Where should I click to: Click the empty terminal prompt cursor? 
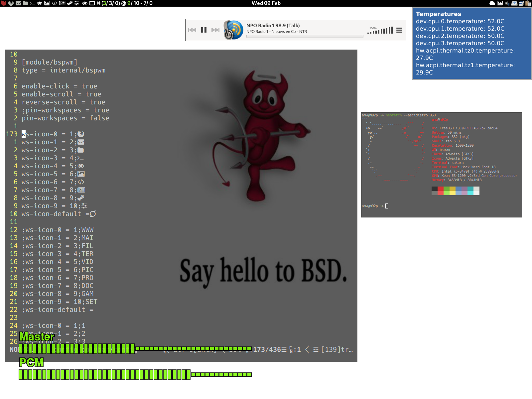pyautogui.click(x=387, y=206)
